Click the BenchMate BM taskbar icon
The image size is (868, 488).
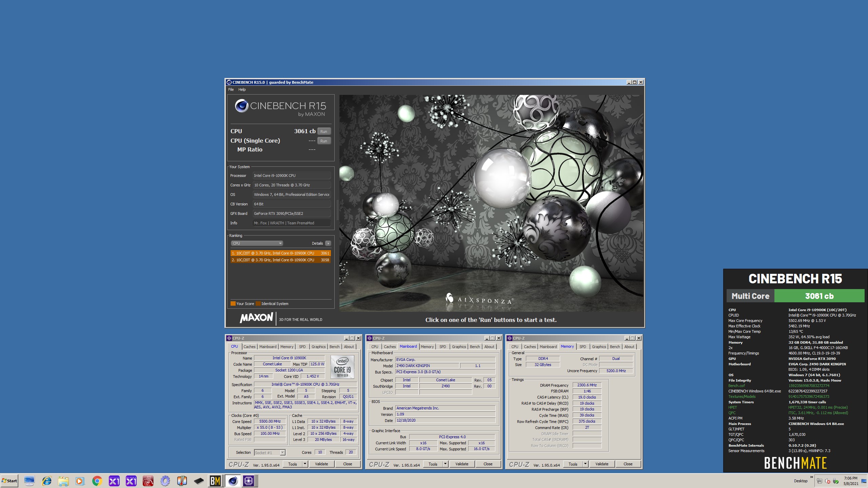point(215,481)
